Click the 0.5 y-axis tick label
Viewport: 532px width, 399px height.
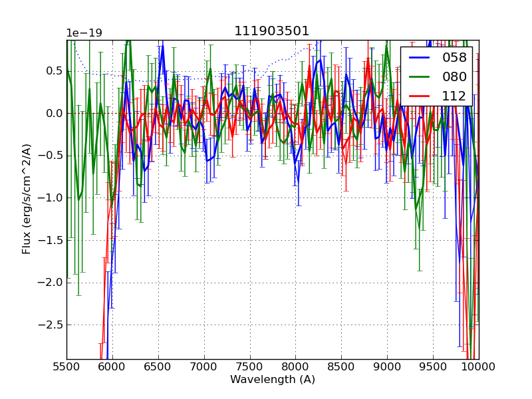tap(53, 71)
